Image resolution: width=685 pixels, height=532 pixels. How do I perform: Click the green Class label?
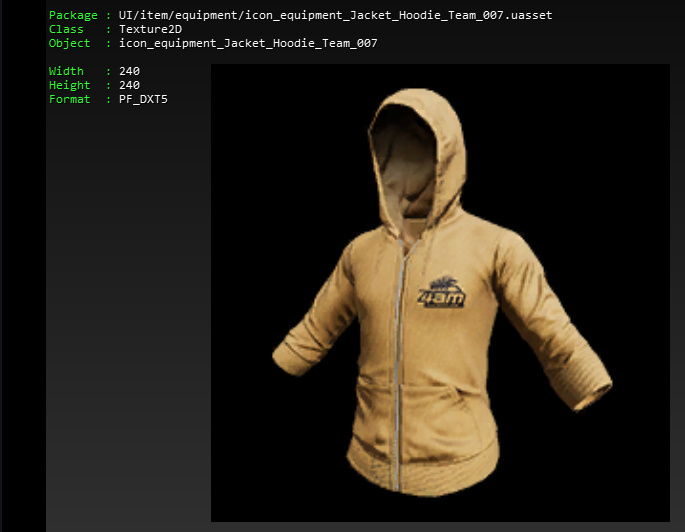tap(66, 30)
